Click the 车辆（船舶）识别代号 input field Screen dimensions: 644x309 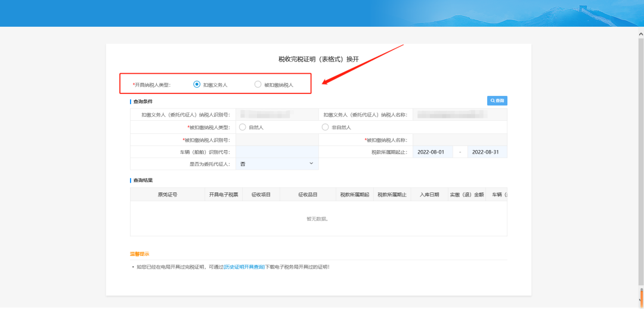277,152
